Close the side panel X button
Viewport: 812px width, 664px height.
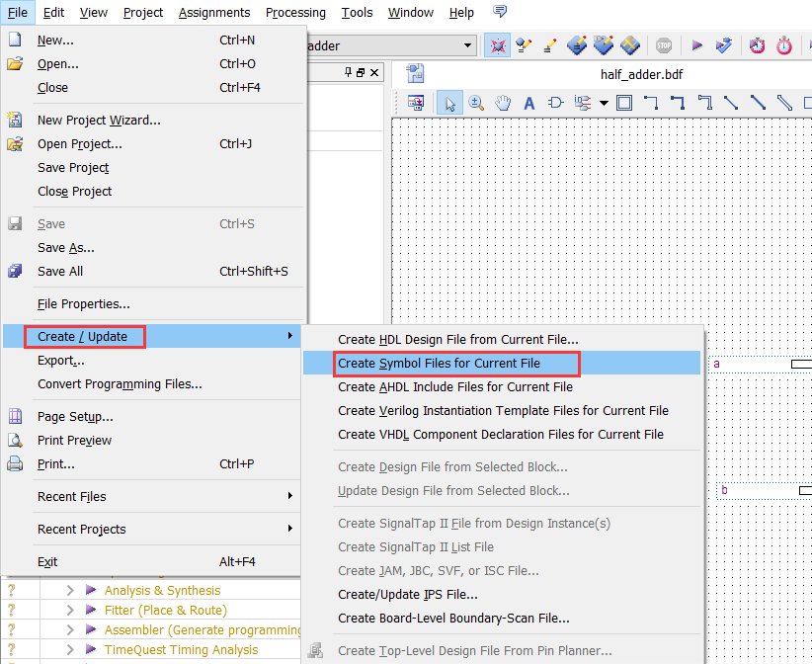point(373,72)
